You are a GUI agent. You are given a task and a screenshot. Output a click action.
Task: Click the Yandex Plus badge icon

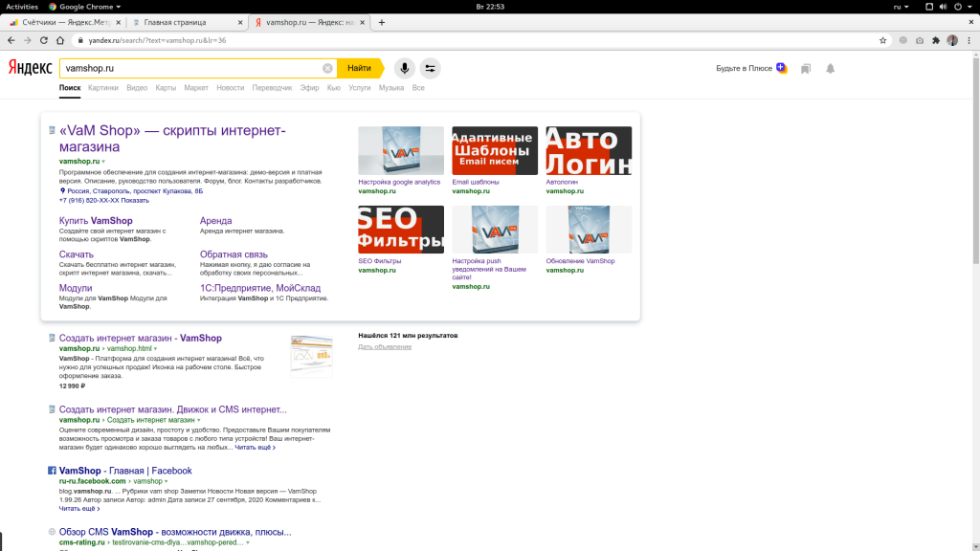pyautogui.click(x=781, y=68)
